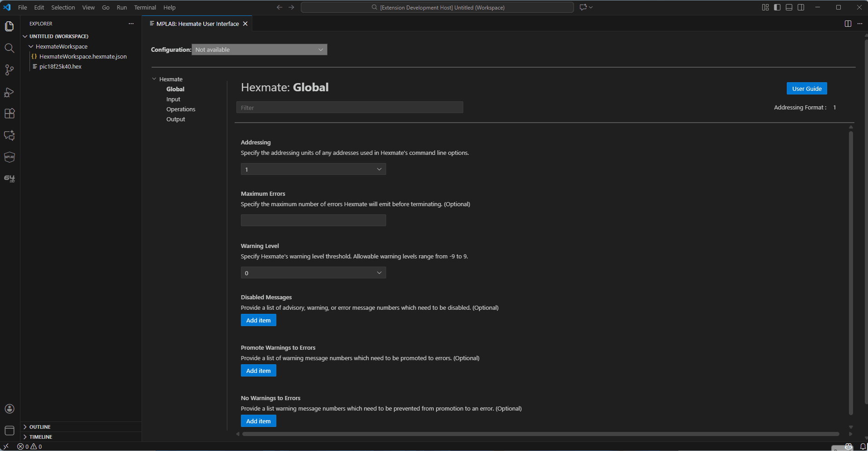Click the User Guide button
868x451 pixels.
tap(806, 88)
